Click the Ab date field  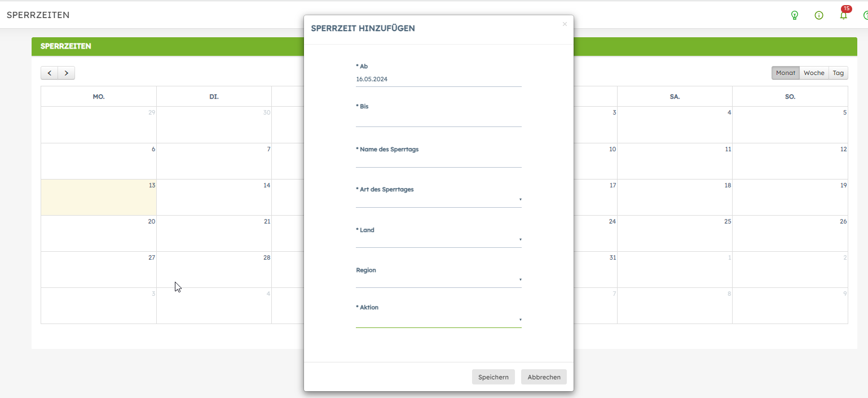pyautogui.click(x=438, y=80)
